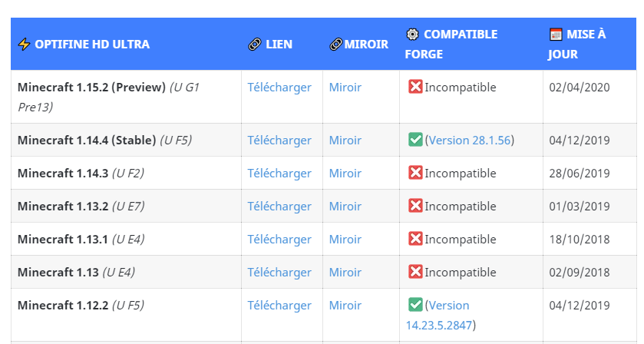Click the calendar icon beside Mise à jour
The image size is (644, 344).
[556, 35]
